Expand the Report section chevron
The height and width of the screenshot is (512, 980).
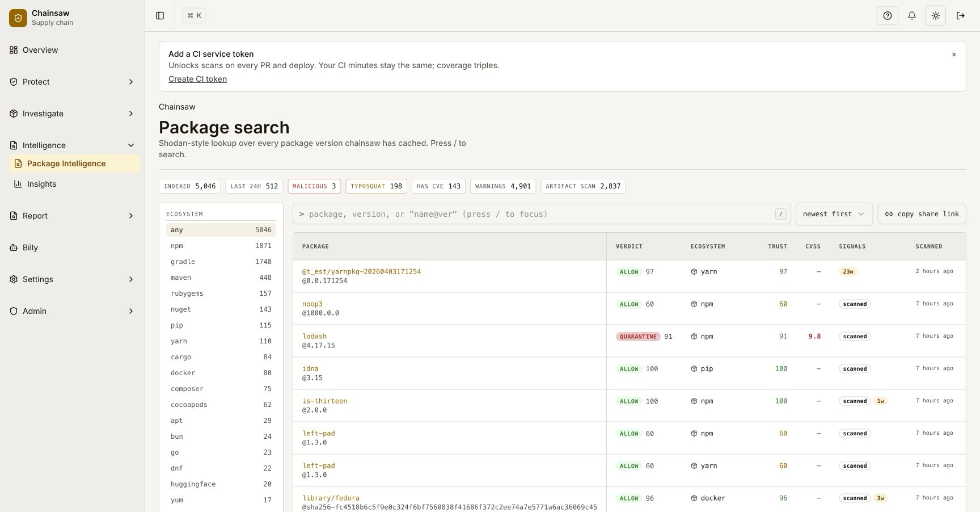(x=131, y=216)
